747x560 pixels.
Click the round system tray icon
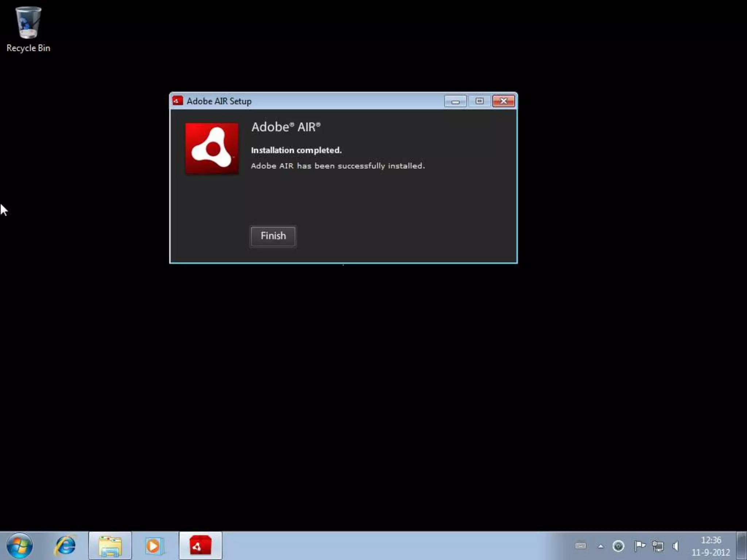pyautogui.click(x=618, y=546)
